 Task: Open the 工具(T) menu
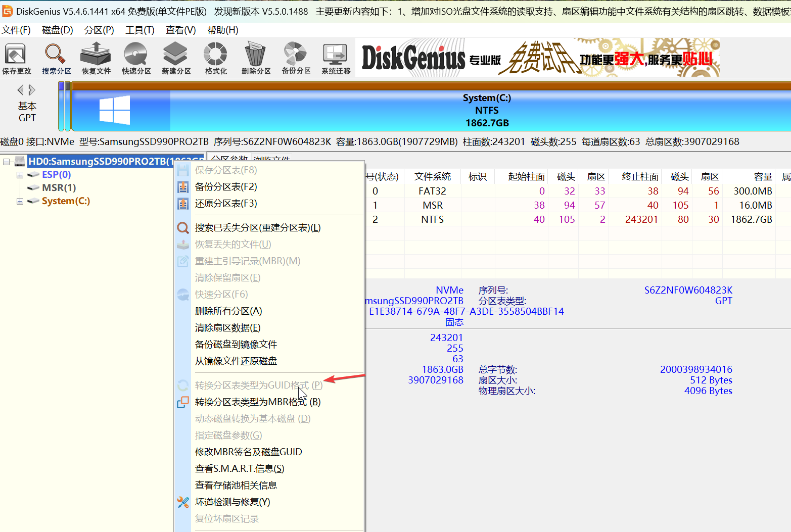pos(140,30)
